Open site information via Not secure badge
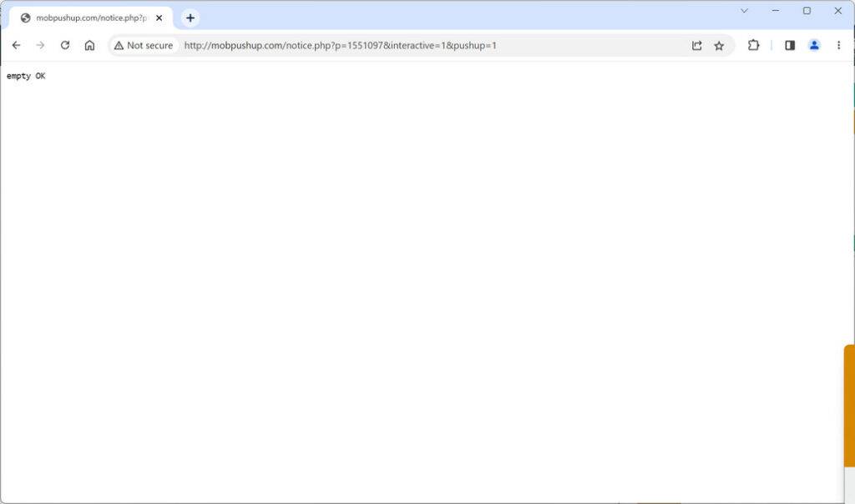Viewport: 855px width, 504px height. (142, 45)
